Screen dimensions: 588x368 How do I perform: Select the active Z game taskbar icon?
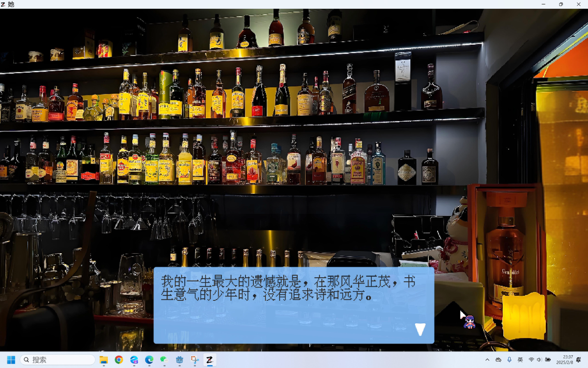pos(209,360)
